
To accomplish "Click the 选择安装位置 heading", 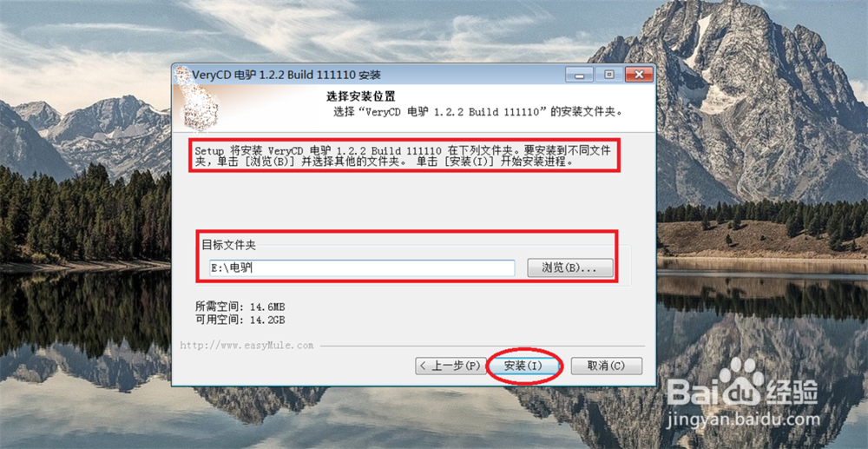I will click(360, 97).
